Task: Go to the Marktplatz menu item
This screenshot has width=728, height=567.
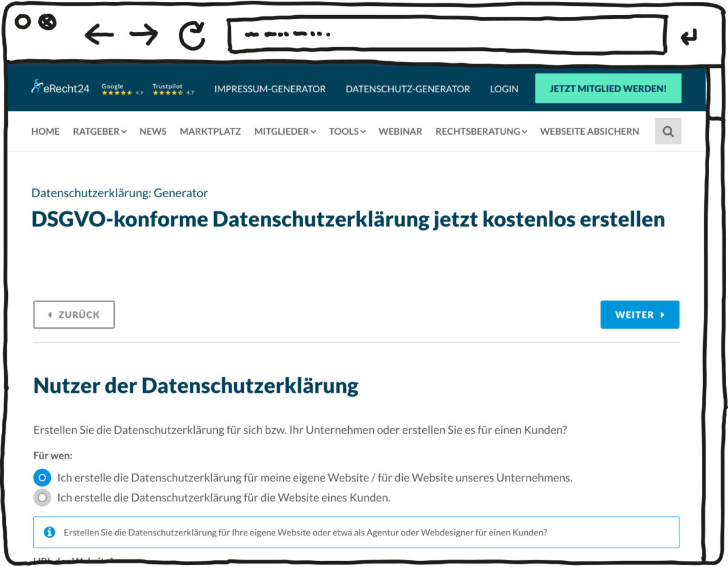Action: coord(210,132)
